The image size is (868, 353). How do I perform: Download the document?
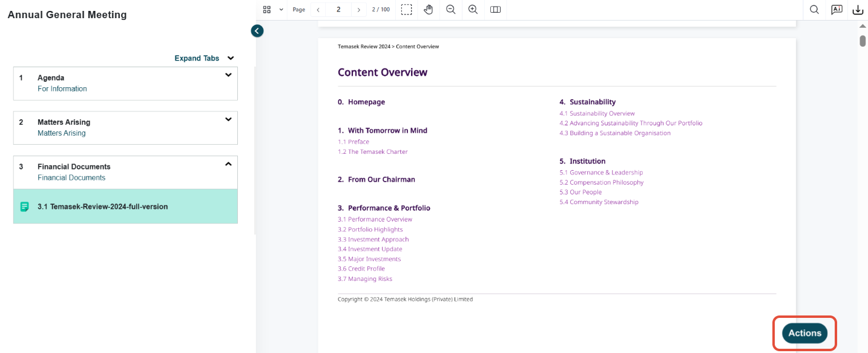858,10
